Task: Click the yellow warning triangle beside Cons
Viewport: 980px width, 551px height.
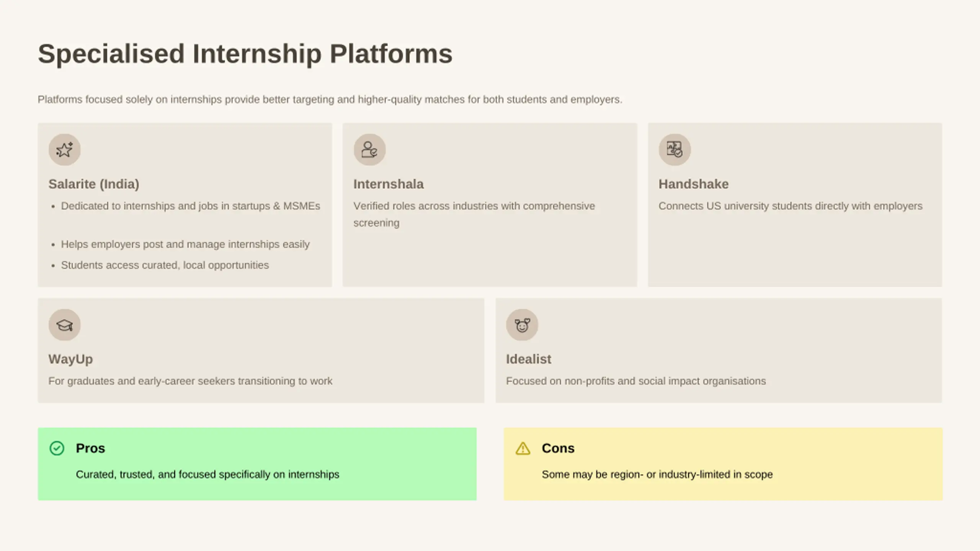Action: point(523,448)
